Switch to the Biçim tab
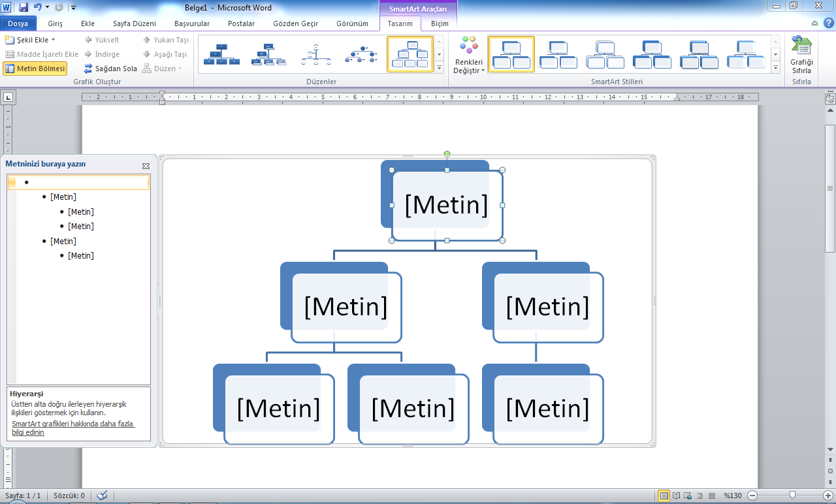 click(440, 24)
